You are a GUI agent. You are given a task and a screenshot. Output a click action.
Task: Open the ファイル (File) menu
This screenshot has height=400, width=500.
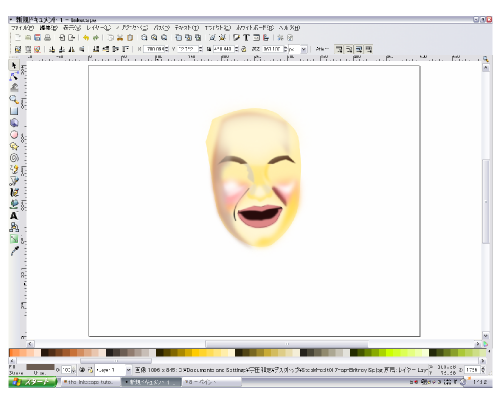(23, 28)
